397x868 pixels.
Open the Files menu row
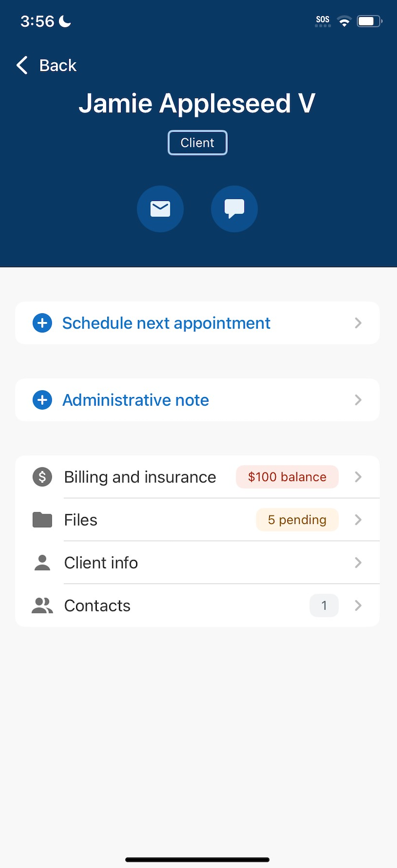(x=198, y=520)
